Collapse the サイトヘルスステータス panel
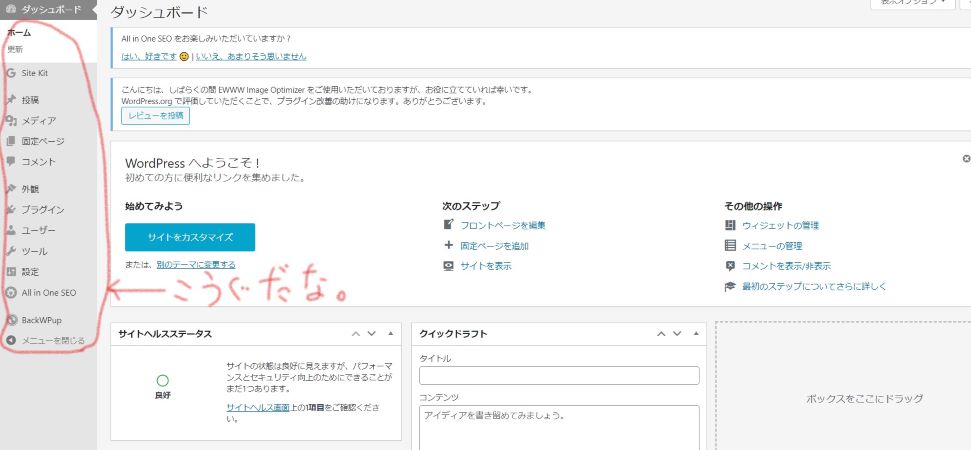 click(390, 334)
